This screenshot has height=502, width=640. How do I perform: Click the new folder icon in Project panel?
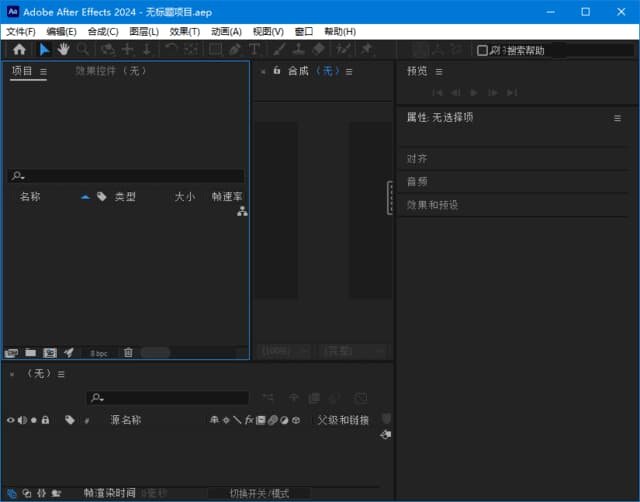tap(31, 352)
